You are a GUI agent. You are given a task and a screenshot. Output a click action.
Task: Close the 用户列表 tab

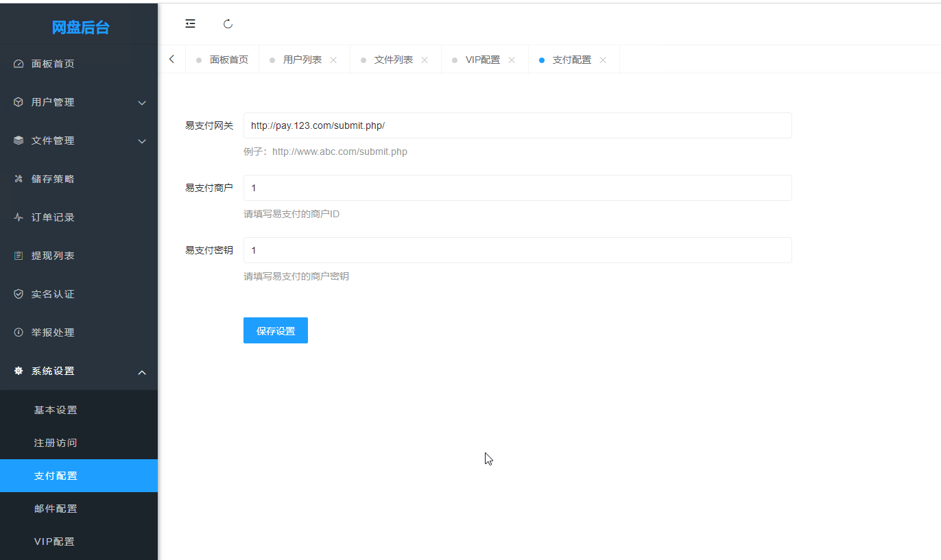pyautogui.click(x=333, y=60)
